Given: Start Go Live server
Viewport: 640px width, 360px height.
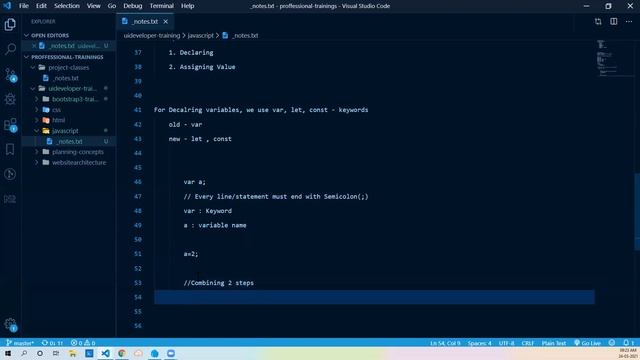Looking at the screenshot, I should click(x=587, y=343).
